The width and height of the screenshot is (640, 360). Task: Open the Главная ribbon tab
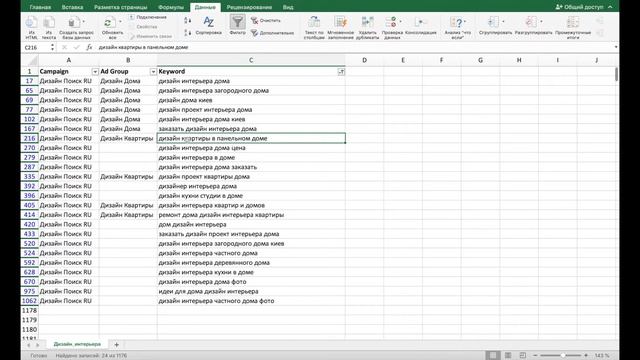point(40,7)
